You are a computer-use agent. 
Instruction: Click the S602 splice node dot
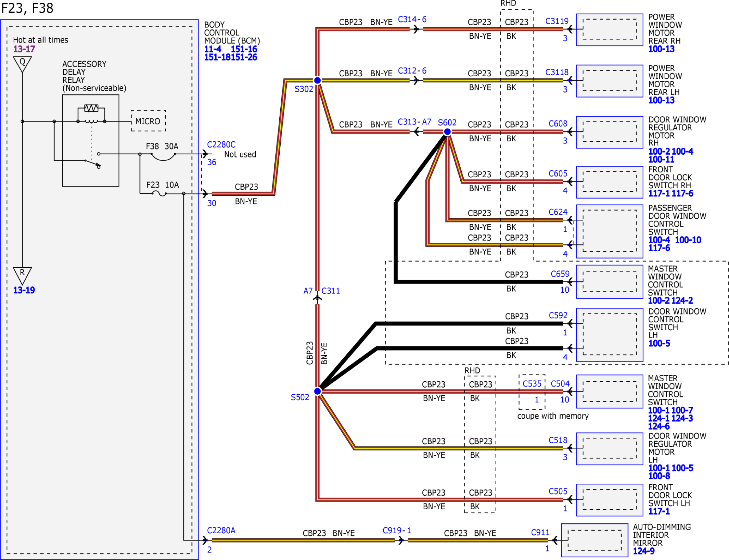coord(447,132)
